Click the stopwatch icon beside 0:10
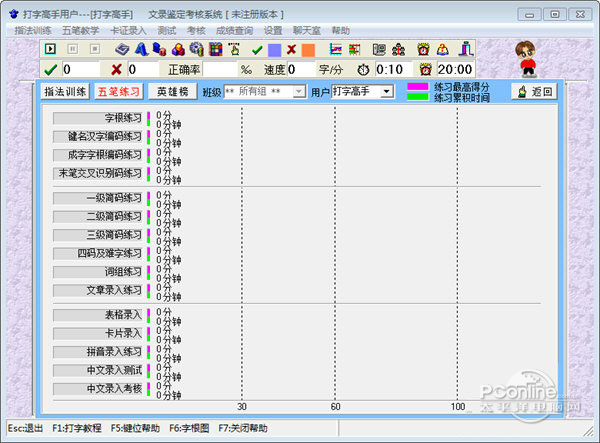 click(x=363, y=70)
